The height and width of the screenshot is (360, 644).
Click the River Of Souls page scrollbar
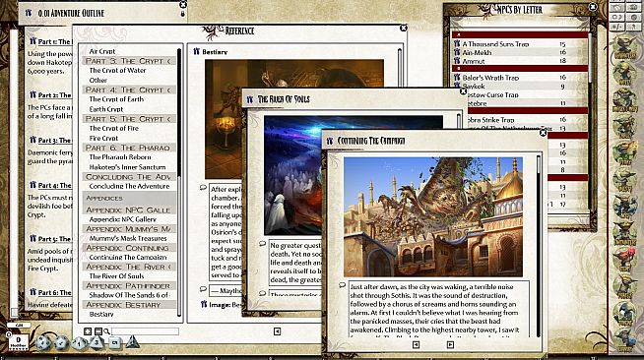459,122
